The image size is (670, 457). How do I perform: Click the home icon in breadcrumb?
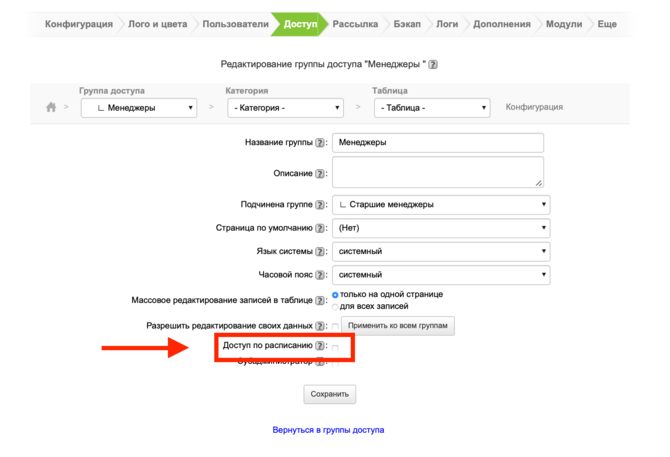51,107
